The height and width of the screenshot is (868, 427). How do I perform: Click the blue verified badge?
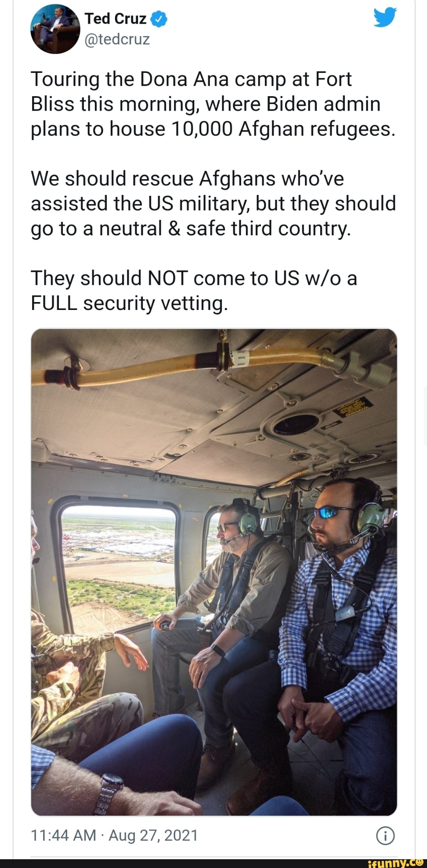[159, 19]
